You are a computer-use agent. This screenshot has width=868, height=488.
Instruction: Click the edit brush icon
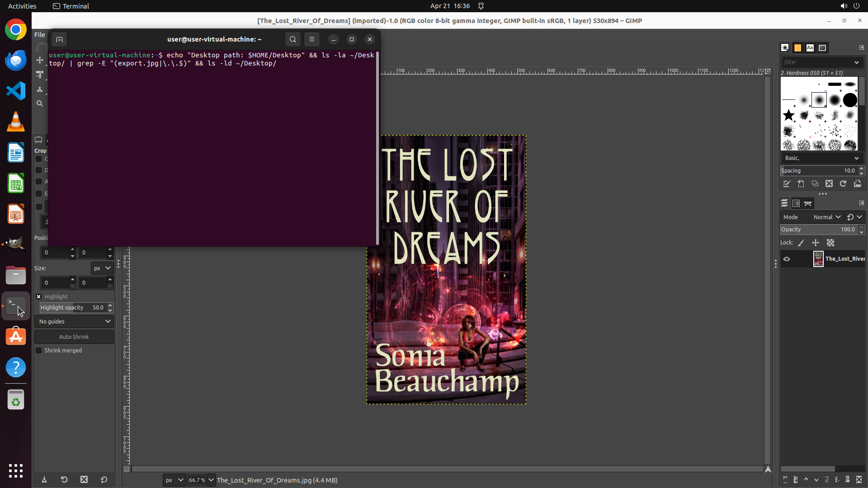(787, 184)
